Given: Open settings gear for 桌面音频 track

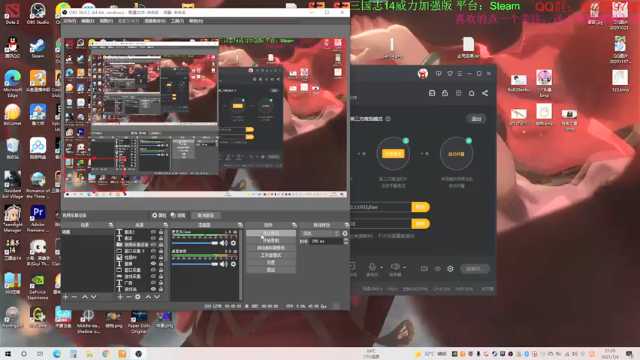Looking at the screenshot, I should click(233, 264).
